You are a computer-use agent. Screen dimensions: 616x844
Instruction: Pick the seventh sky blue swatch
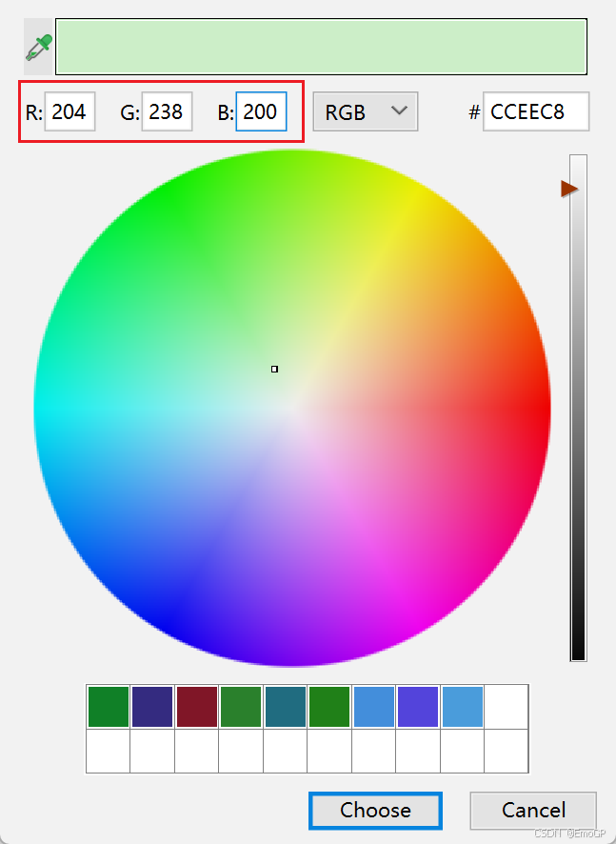(x=374, y=707)
